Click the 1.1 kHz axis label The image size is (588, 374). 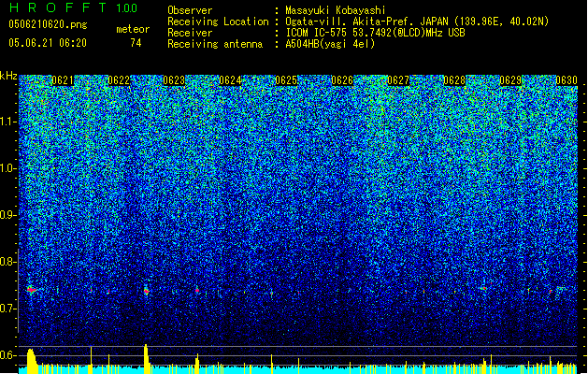7,122
